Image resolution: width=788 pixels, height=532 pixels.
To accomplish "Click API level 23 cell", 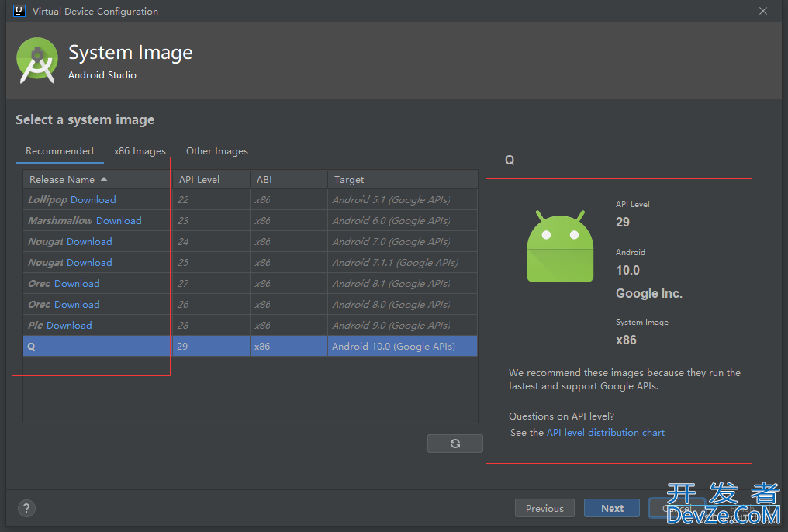I will point(212,221).
